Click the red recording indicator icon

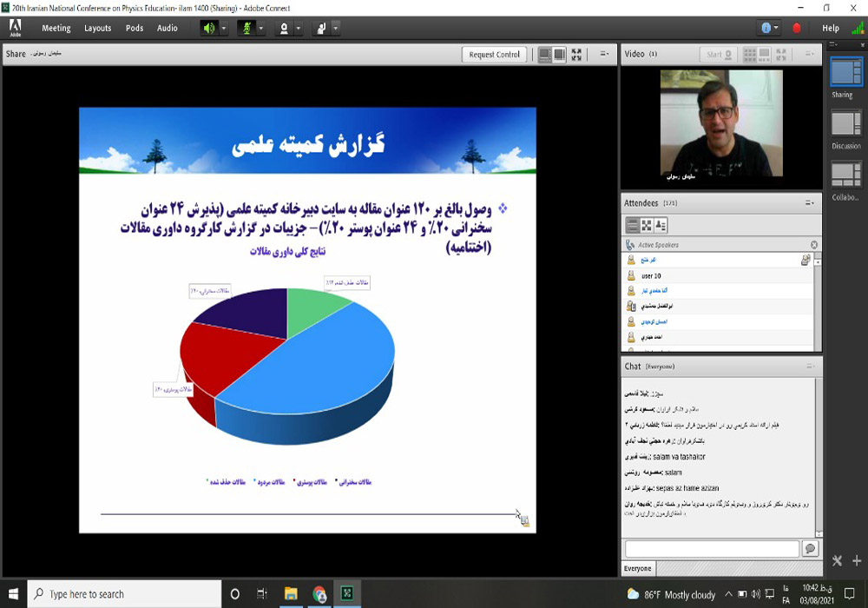[x=797, y=28]
